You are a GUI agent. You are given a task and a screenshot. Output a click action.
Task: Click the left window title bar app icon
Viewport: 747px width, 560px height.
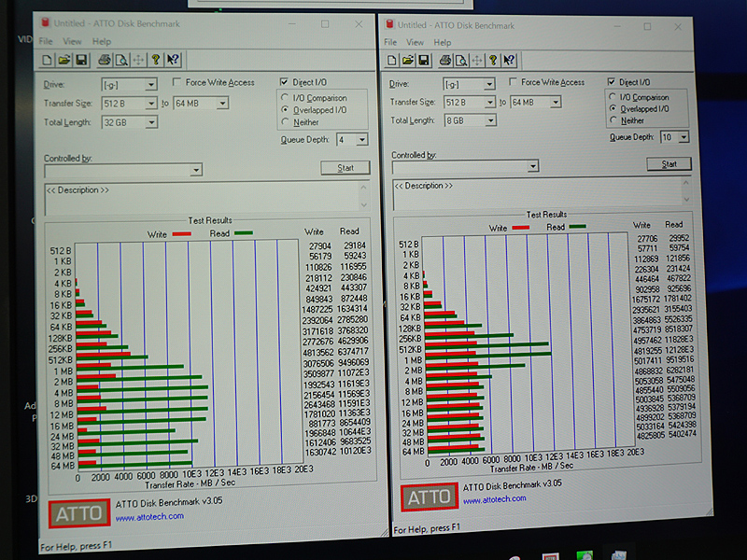pos(45,22)
